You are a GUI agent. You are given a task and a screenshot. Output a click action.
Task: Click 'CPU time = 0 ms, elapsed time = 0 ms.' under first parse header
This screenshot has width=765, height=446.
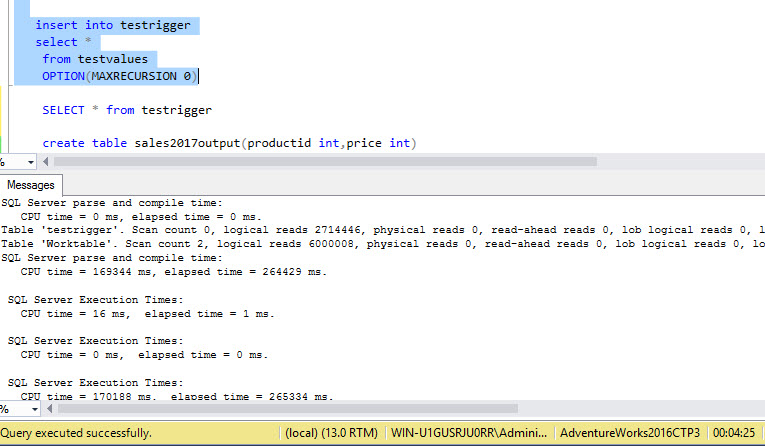(141, 217)
